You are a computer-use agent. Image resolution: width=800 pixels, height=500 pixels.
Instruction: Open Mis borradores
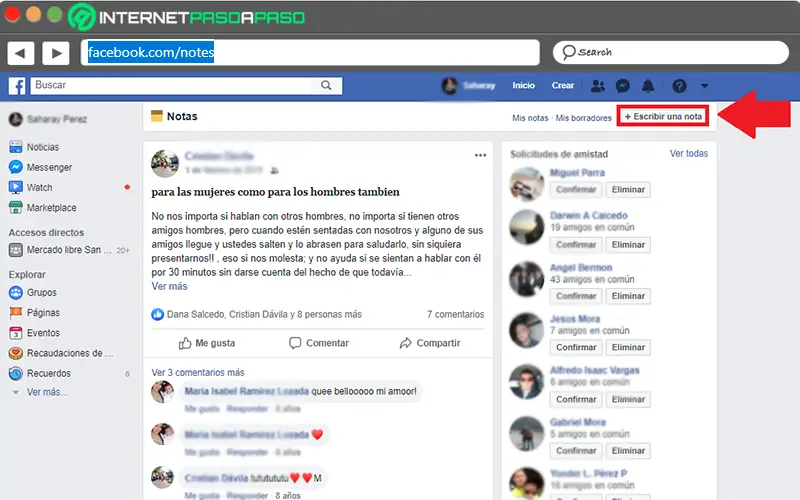[583, 118]
